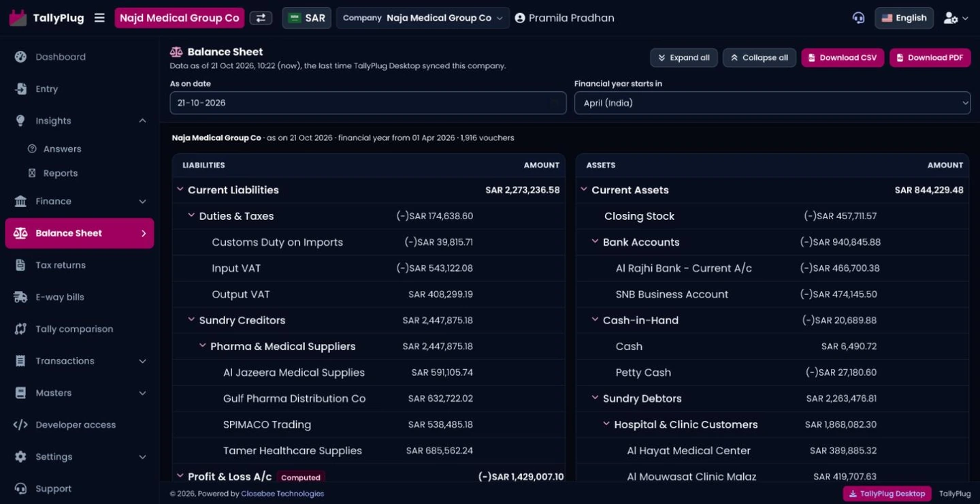
Task: Click the Entry sidebar icon
Action: (x=20, y=89)
